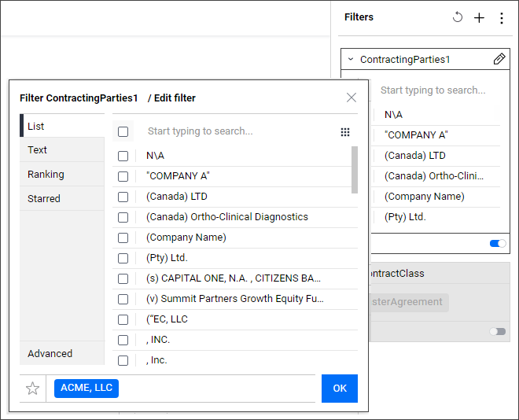The image size is (519, 420).
Task: Open the Advanced tab
Action: (x=62, y=353)
